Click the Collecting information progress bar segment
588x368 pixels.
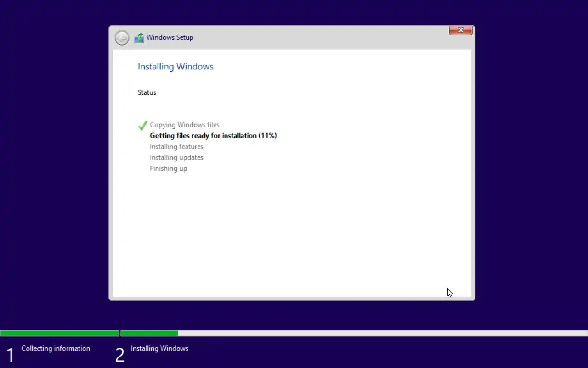(x=60, y=333)
